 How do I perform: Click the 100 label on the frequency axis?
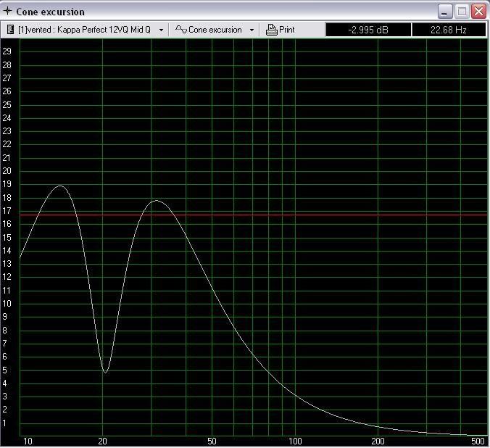295,441
